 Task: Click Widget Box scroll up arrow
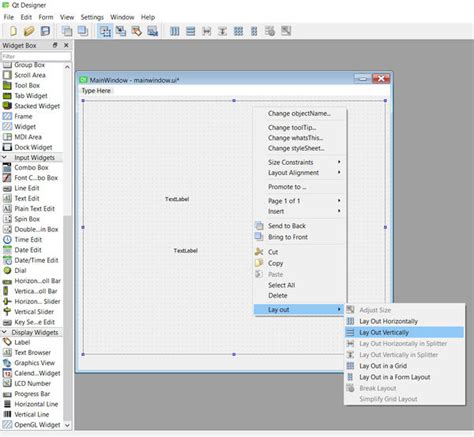[67, 67]
